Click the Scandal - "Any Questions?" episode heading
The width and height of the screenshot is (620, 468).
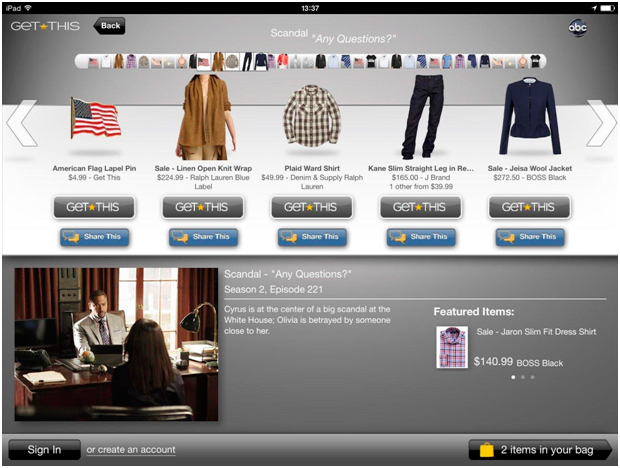(x=287, y=274)
